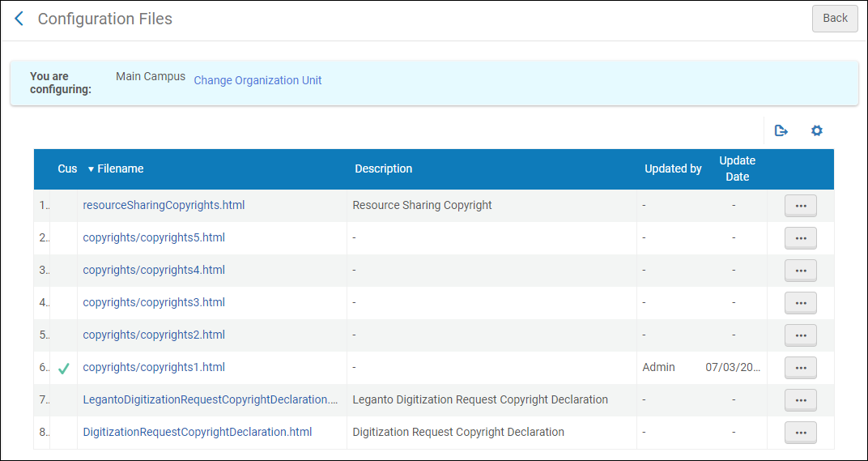Click the Resource Sharing Copyright description
The height and width of the screenshot is (461, 868).
pos(423,205)
